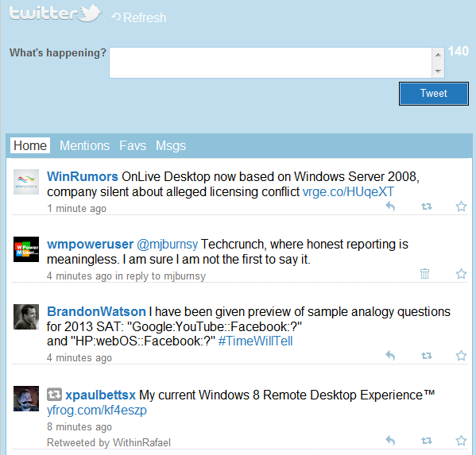
Task: Open the WinRumors username link
Action: pos(83,176)
